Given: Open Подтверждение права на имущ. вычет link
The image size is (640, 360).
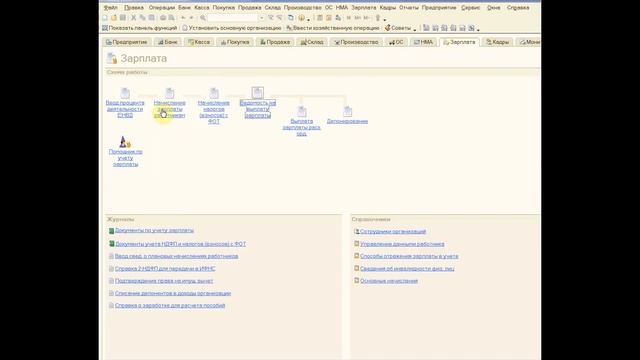Looking at the screenshot, I should click(164, 281).
